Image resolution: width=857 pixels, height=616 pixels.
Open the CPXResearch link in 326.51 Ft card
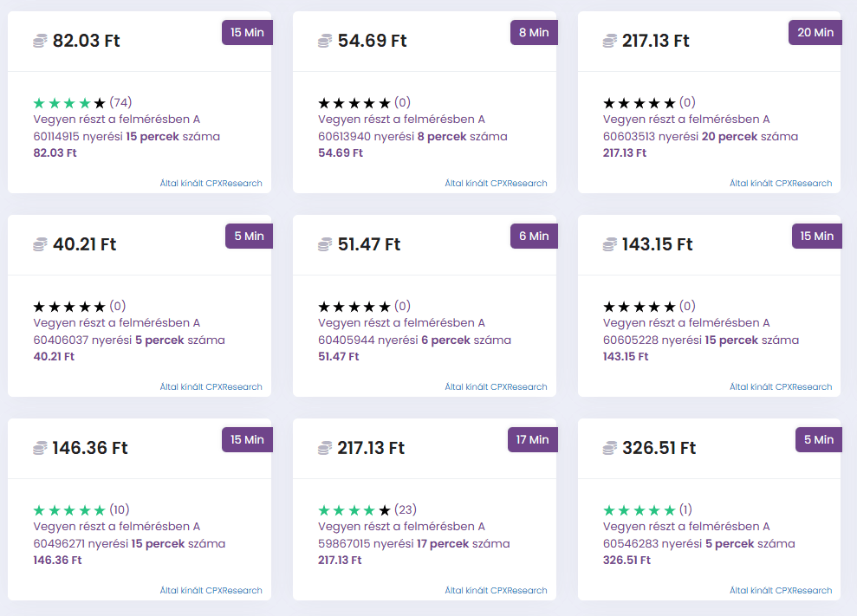(x=781, y=591)
